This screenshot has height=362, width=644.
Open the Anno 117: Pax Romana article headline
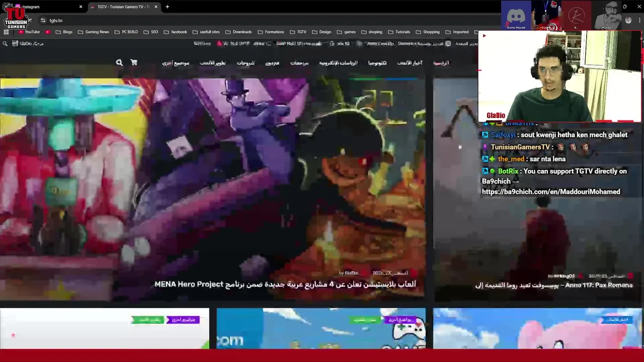554,285
